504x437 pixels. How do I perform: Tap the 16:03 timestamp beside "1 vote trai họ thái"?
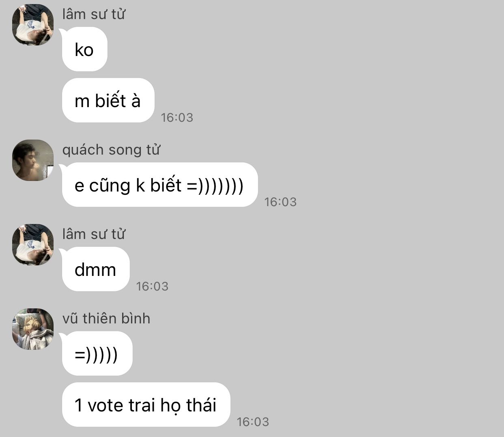pyautogui.click(x=253, y=422)
